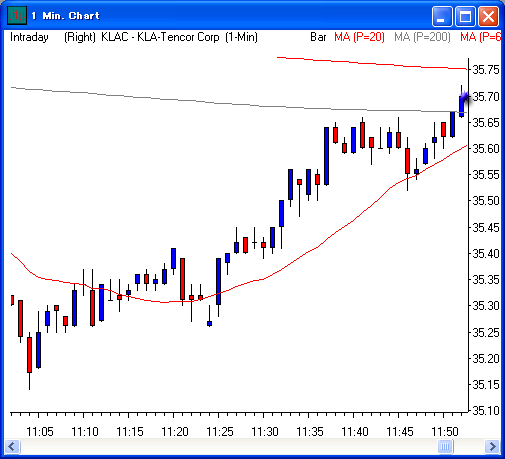Click the 11:25 time axis marker
Viewport: 505px width, 459px height.
pos(220,432)
